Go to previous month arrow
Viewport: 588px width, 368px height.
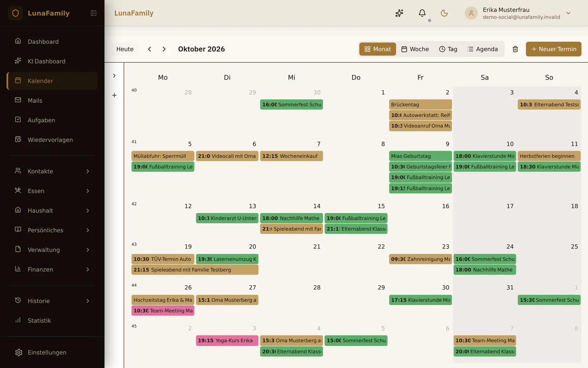tap(150, 49)
